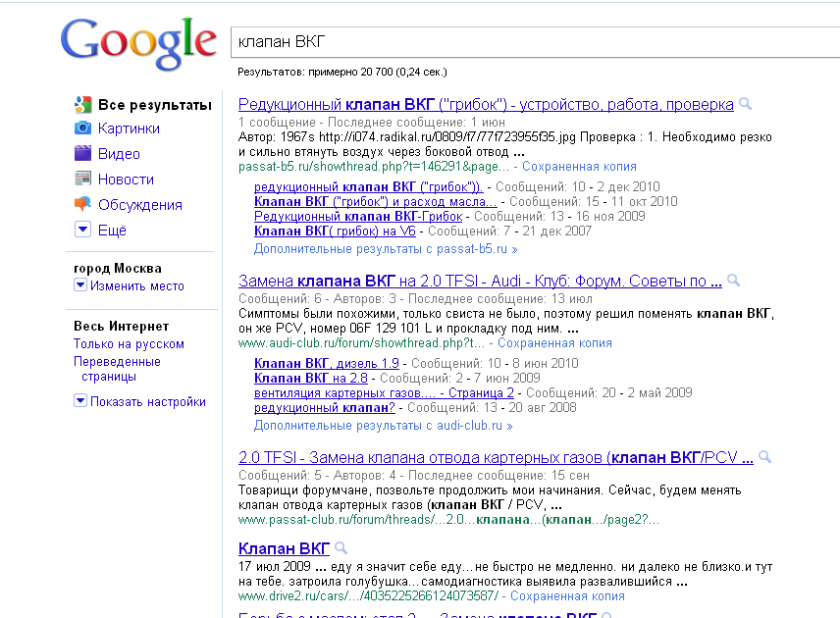This screenshot has width=840, height=618.
Task: Preview the first result with magnifier icon
Action: click(x=745, y=104)
